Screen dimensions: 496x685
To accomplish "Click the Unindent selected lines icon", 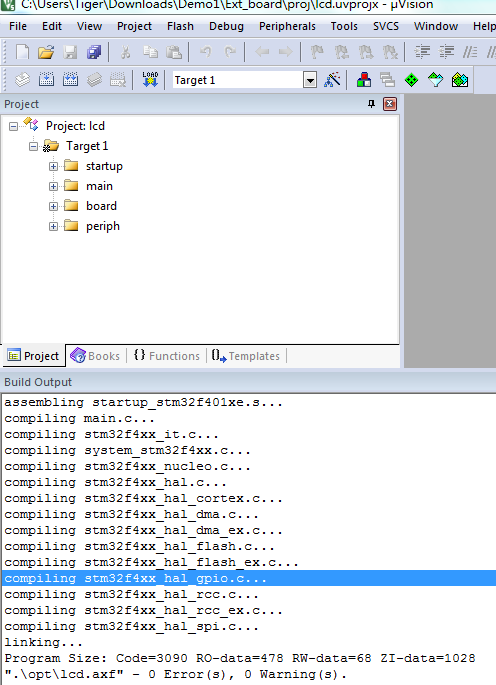I will tap(446, 52).
